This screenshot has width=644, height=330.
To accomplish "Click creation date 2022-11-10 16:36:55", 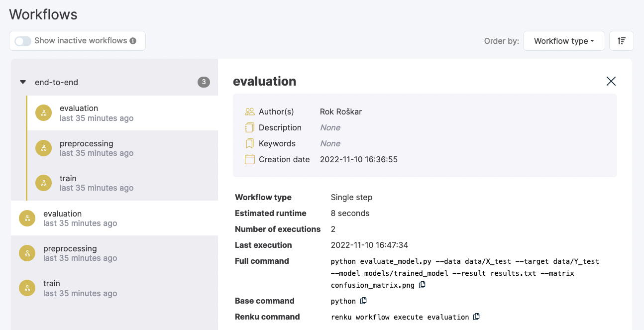I will click(x=359, y=159).
